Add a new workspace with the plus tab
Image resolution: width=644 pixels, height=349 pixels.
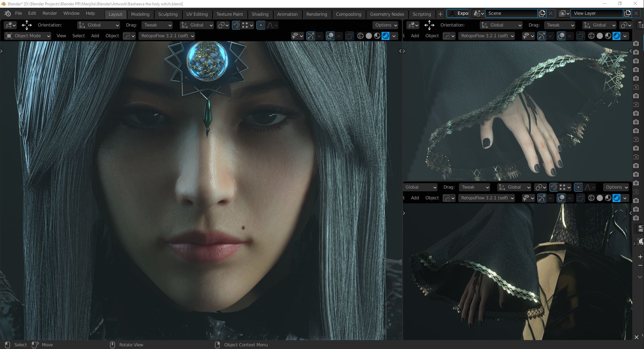tap(440, 14)
